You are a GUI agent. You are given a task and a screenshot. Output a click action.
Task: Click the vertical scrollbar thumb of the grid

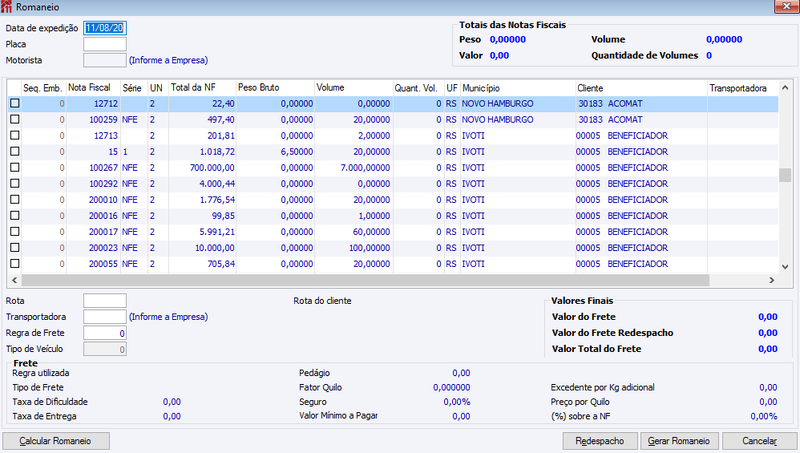pyautogui.click(x=785, y=175)
